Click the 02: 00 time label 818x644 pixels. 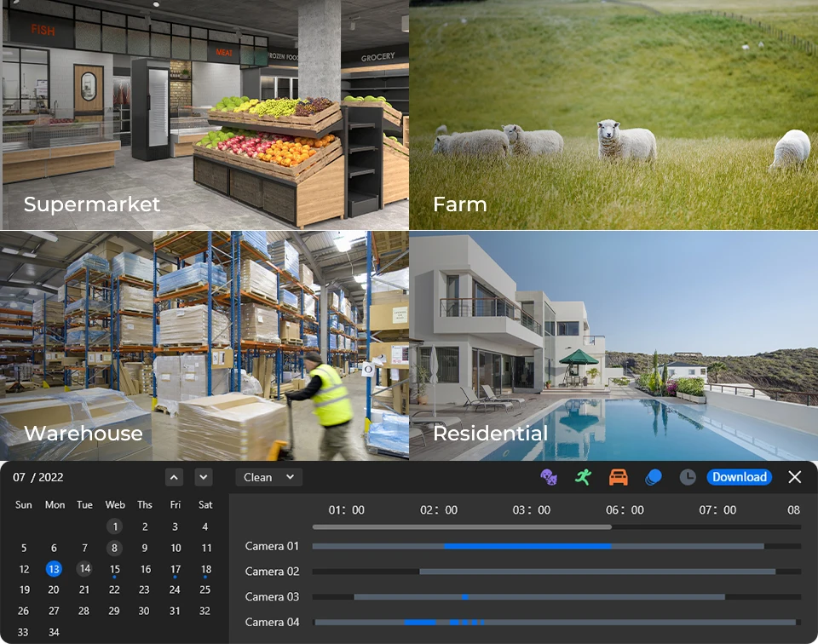(439, 510)
